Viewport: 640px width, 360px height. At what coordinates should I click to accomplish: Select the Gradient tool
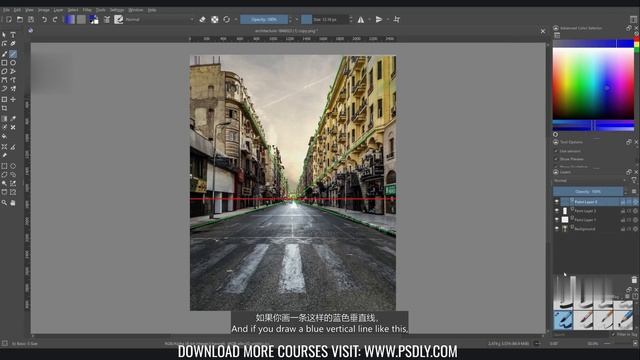pos(4,119)
